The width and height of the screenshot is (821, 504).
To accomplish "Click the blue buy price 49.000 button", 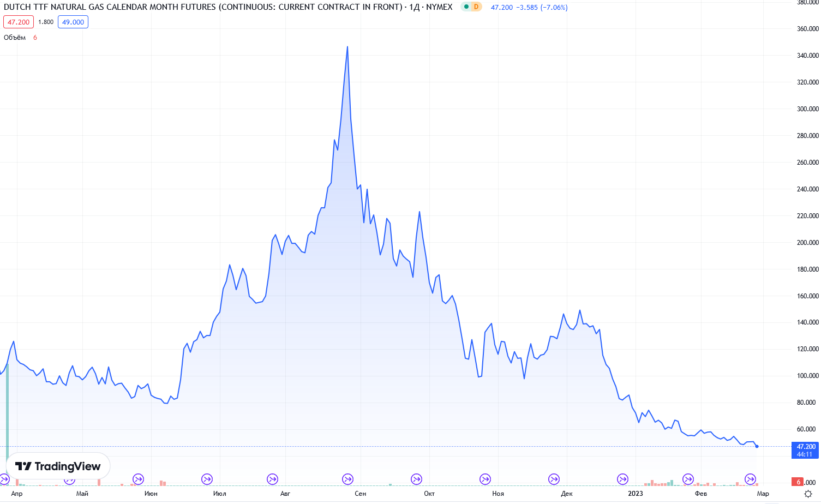I will pos(73,22).
